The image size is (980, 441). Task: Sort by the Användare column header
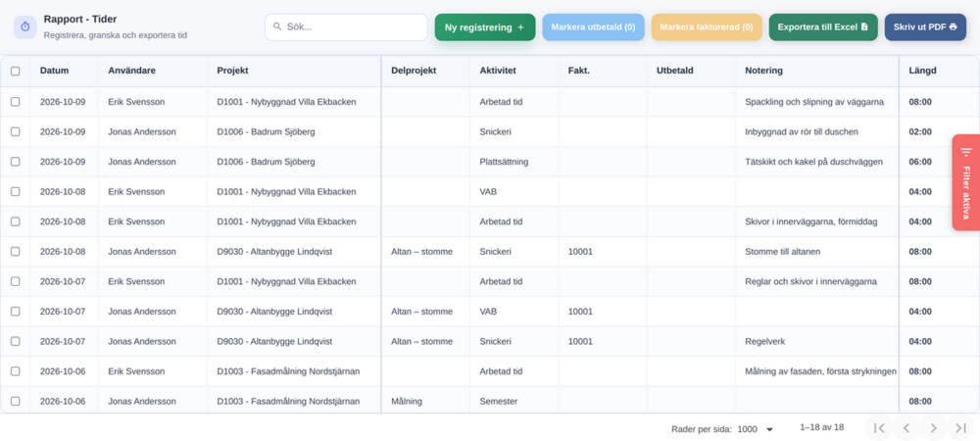[x=132, y=71]
